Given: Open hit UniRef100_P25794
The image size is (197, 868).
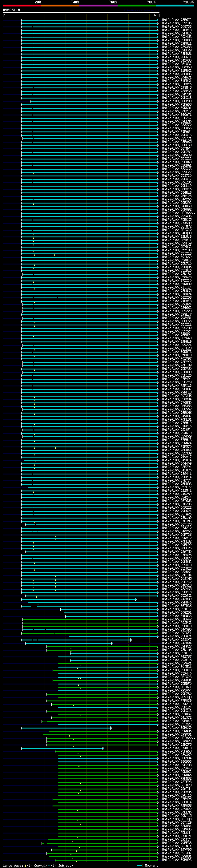Looking at the screenshot, I should click(x=177, y=467).
